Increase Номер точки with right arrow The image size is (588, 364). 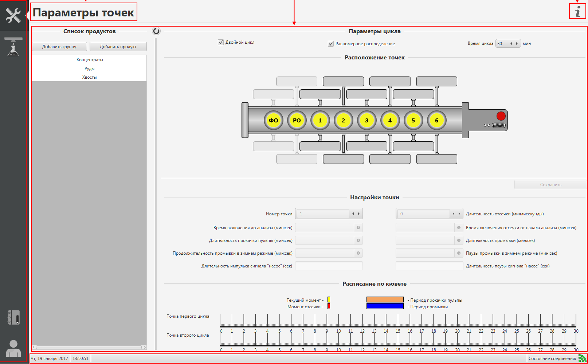click(359, 214)
